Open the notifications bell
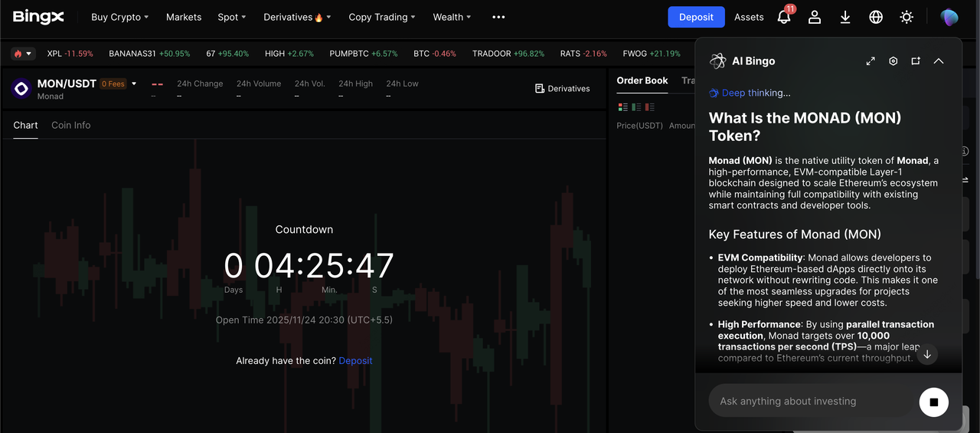Viewport: 980px width, 433px height. pyautogui.click(x=783, y=17)
